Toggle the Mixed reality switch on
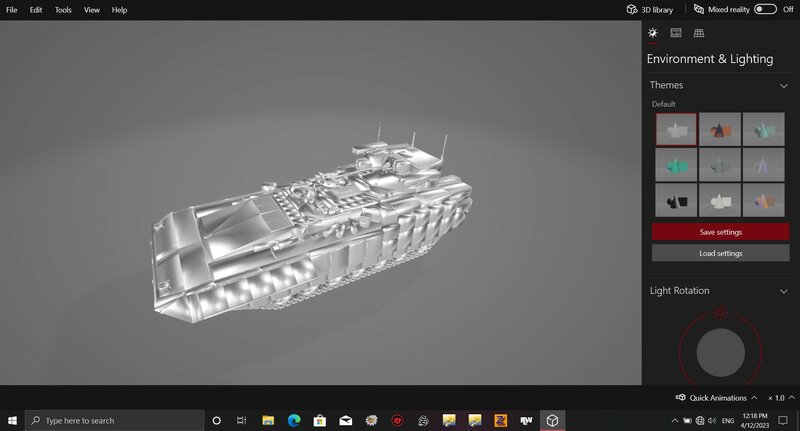This screenshot has width=800, height=431. tap(765, 9)
